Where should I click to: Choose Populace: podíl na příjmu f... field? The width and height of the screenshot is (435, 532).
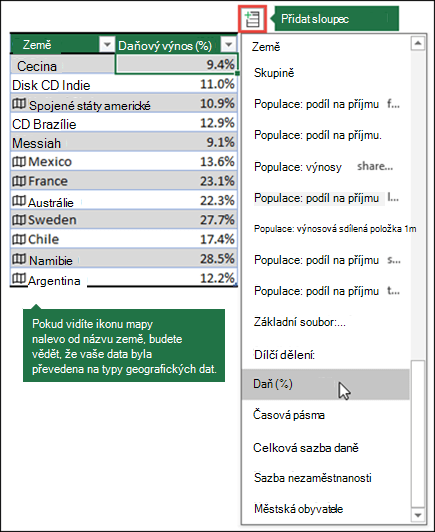pos(327,104)
